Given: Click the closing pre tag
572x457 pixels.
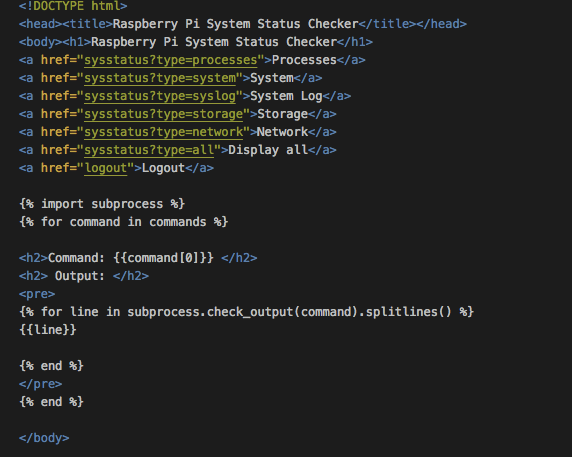Looking at the screenshot, I should [x=40, y=384].
